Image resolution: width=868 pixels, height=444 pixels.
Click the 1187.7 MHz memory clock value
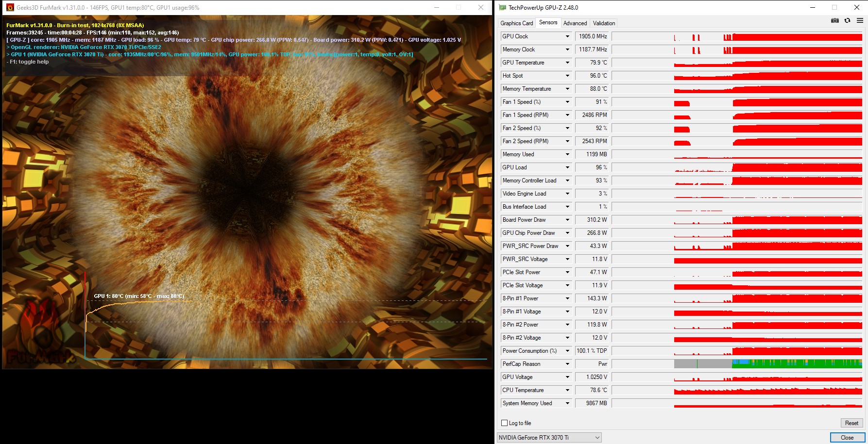[592, 49]
